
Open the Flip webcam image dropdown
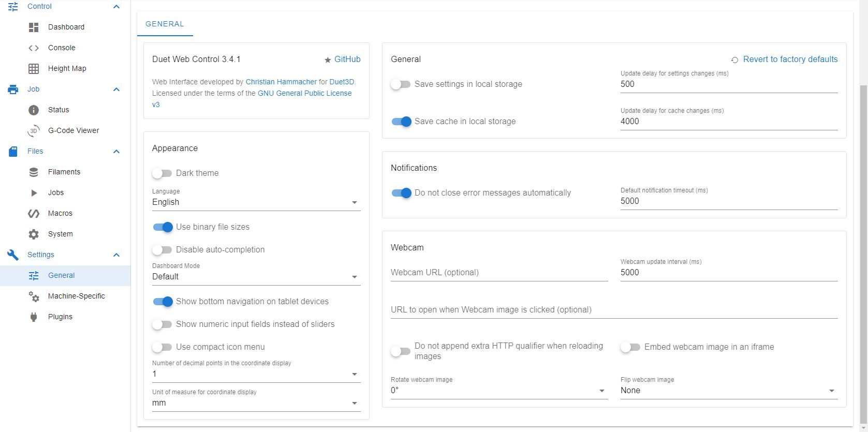coord(729,390)
